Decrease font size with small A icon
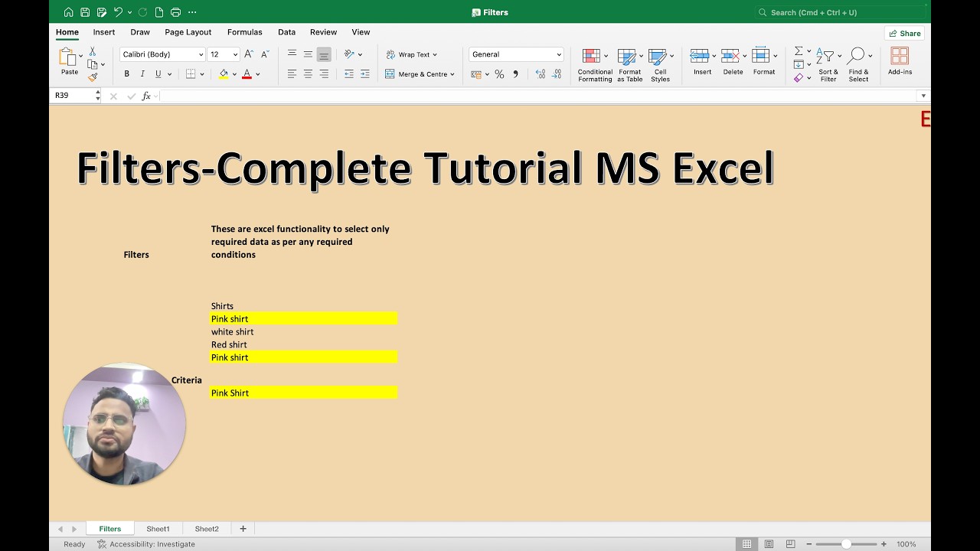The height and width of the screenshot is (551, 980). (x=265, y=54)
